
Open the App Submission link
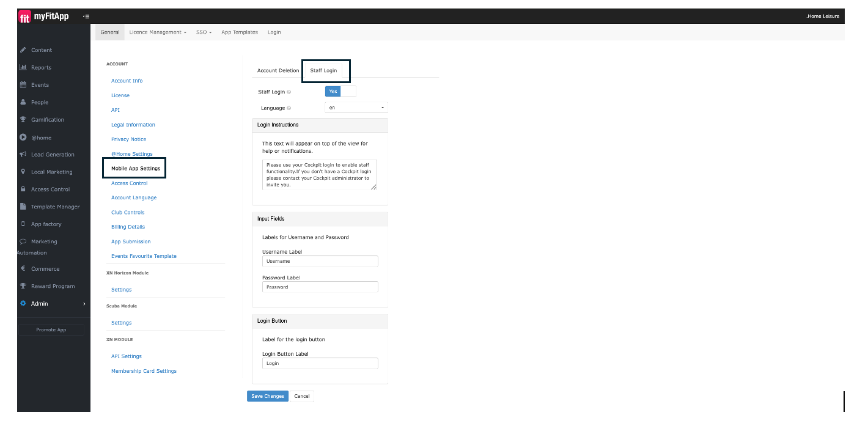click(x=131, y=241)
